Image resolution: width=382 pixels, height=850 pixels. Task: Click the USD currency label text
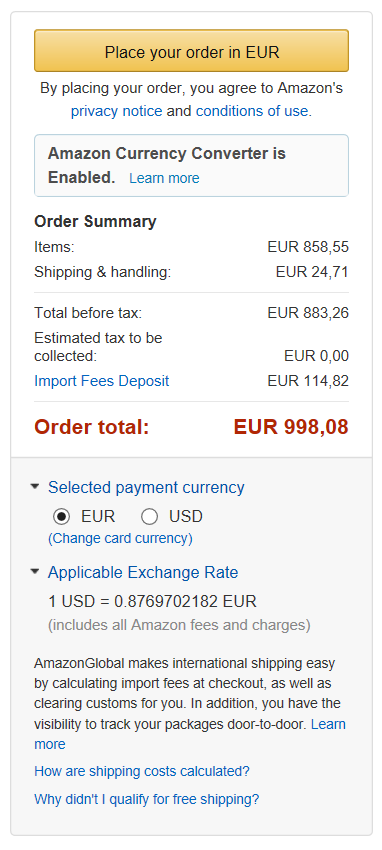pos(186,517)
